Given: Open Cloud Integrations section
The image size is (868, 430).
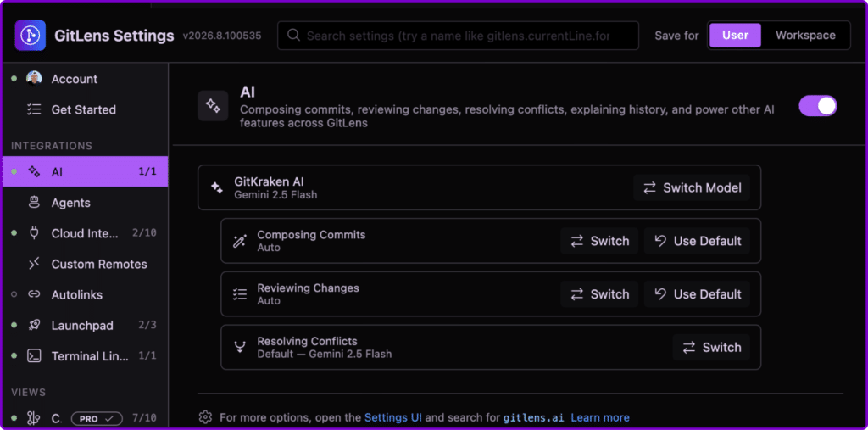Looking at the screenshot, I should tap(86, 233).
